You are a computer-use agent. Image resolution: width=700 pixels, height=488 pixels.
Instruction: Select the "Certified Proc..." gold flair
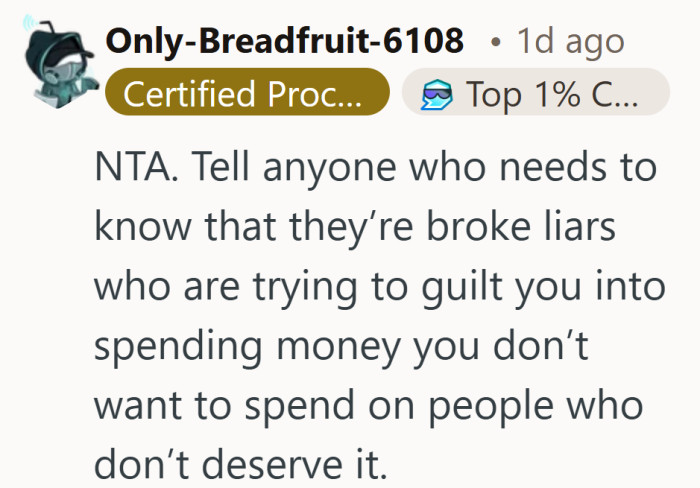pos(246,94)
